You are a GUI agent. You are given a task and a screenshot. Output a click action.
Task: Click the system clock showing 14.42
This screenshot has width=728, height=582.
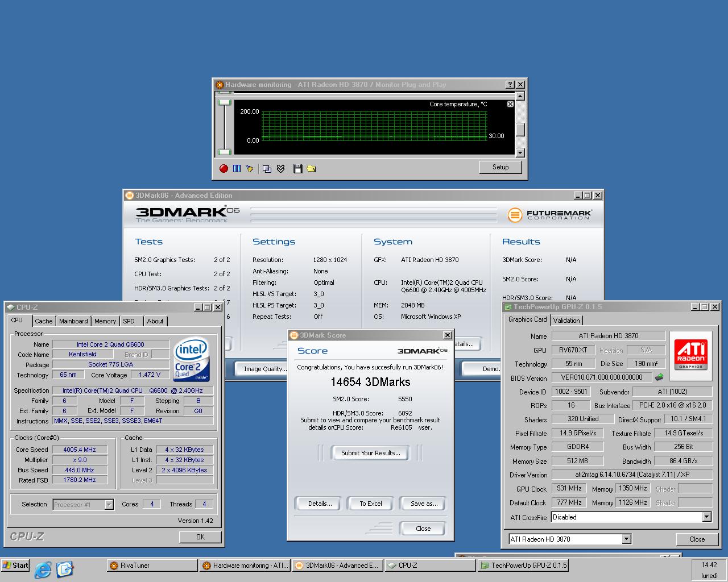[x=709, y=565]
